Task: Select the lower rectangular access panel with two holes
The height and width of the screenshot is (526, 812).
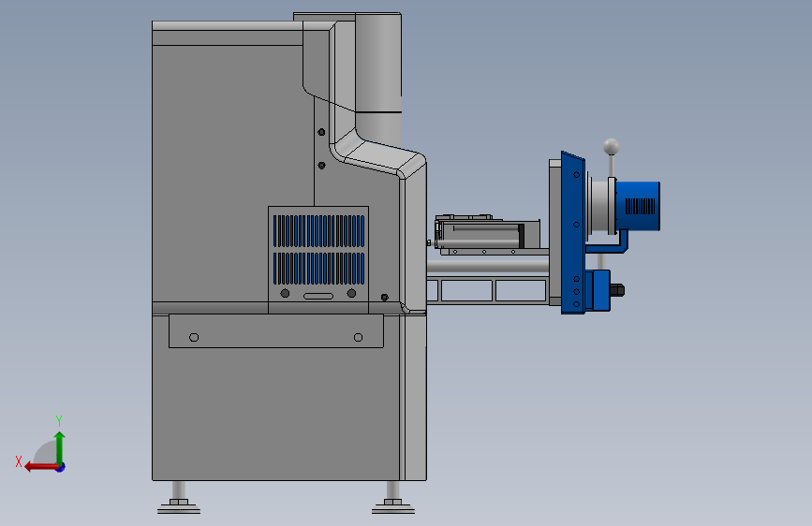Action: (x=276, y=330)
